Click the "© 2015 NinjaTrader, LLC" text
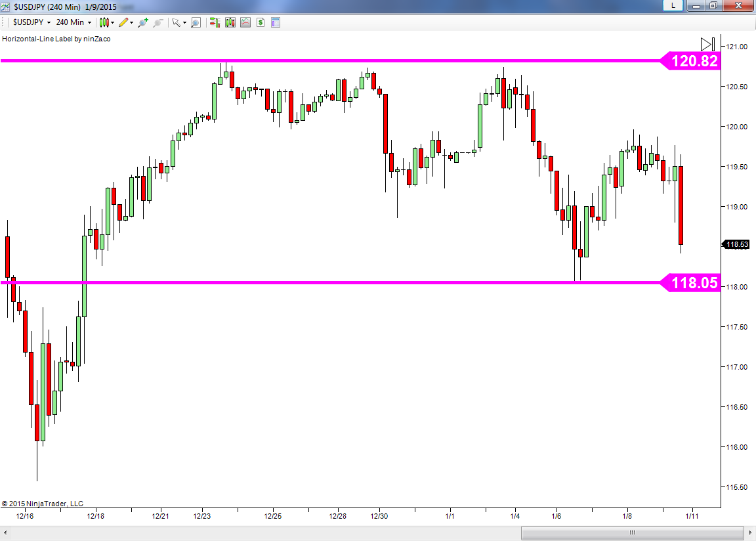Viewport: 756px width, 541px height. (43, 504)
